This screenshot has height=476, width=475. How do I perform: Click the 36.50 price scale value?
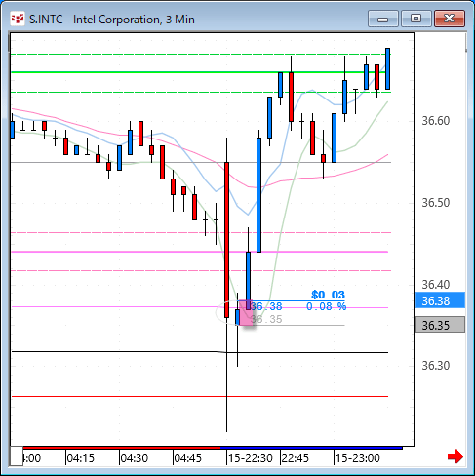[436, 203]
